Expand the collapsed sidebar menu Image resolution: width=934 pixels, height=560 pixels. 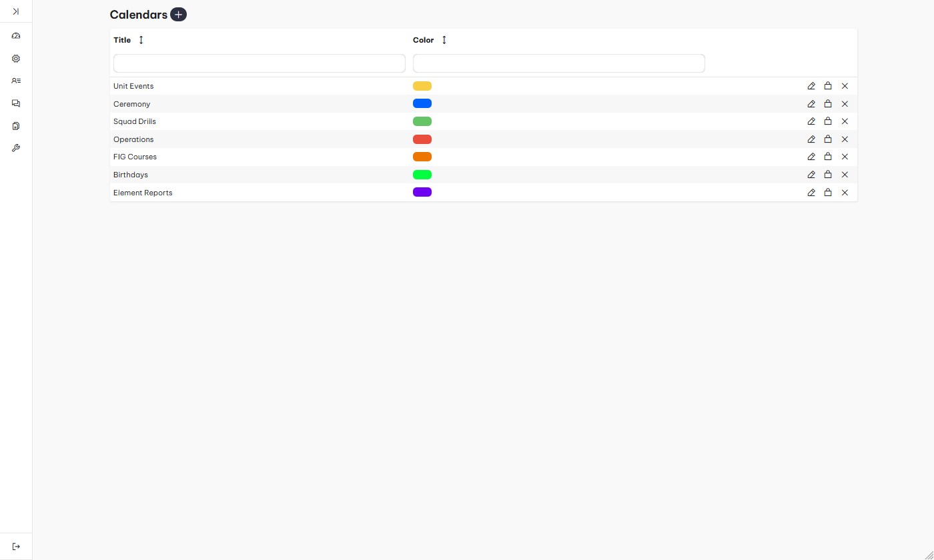coord(16,11)
